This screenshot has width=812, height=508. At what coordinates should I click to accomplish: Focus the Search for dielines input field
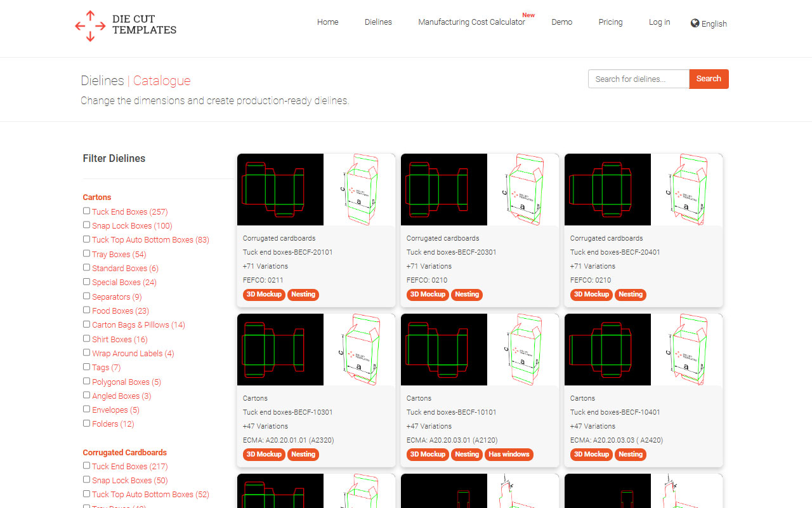coord(638,79)
